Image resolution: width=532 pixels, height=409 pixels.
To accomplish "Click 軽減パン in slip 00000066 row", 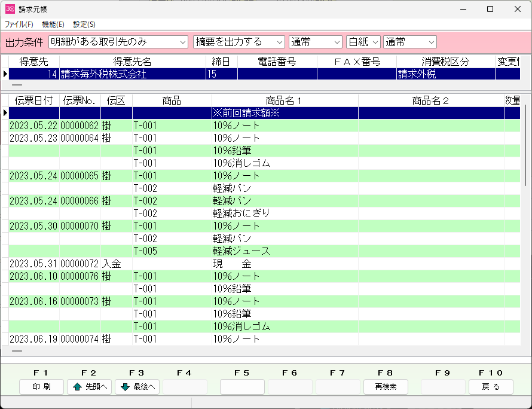I will (285, 201).
